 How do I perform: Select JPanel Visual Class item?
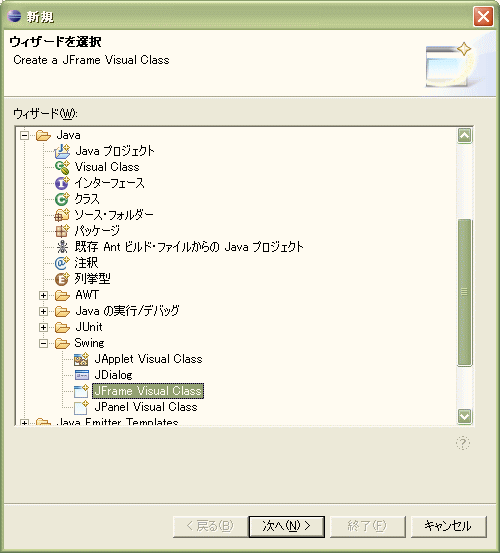tap(146, 407)
